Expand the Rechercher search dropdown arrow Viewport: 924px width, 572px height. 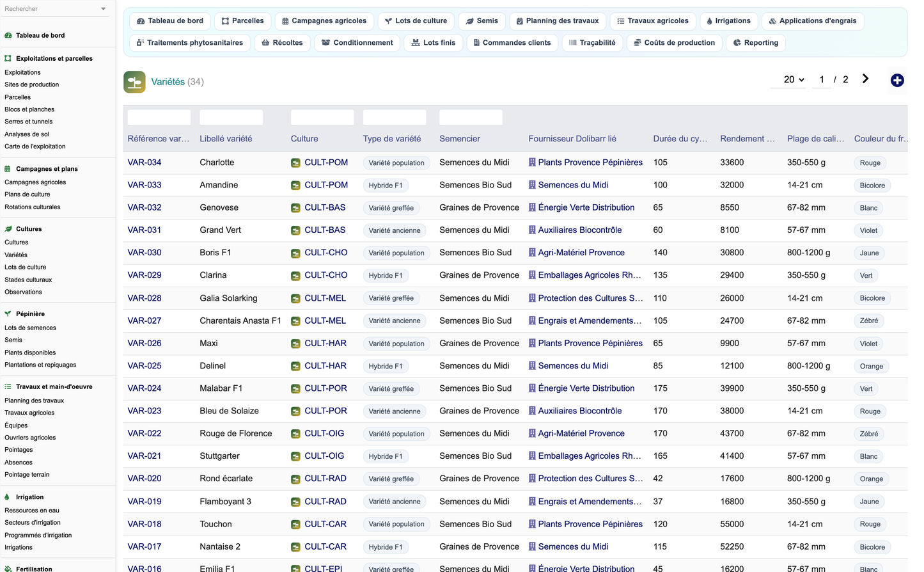(x=104, y=9)
